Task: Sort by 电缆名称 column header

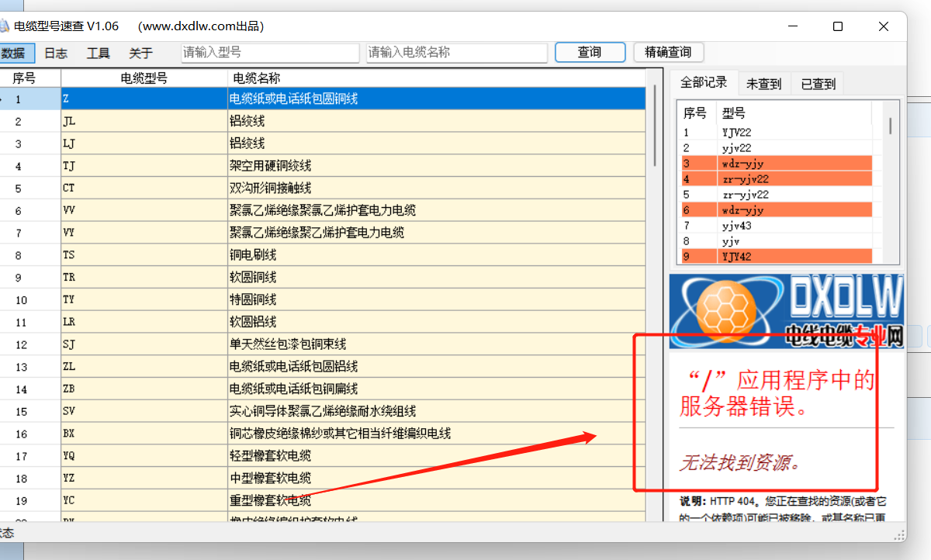Action: click(434, 78)
